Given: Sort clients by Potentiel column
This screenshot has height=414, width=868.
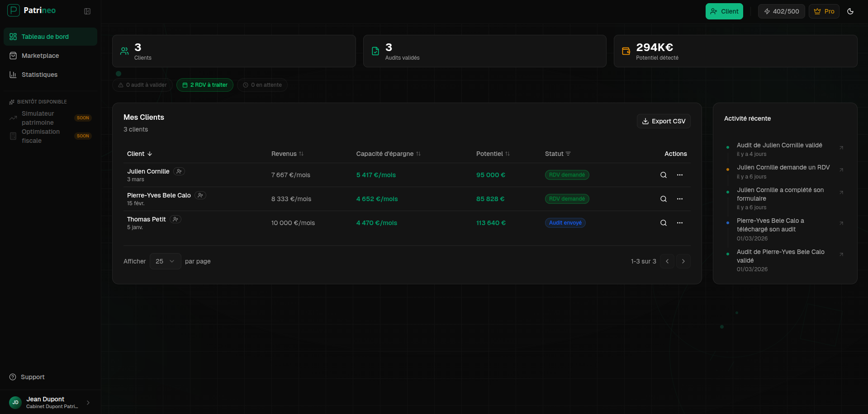Looking at the screenshot, I should tap(493, 154).
